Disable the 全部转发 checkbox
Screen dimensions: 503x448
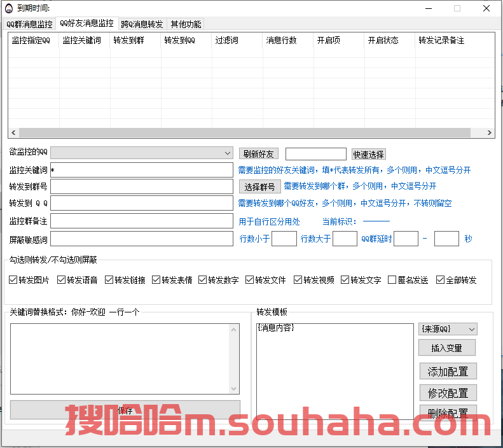point(440,280)
